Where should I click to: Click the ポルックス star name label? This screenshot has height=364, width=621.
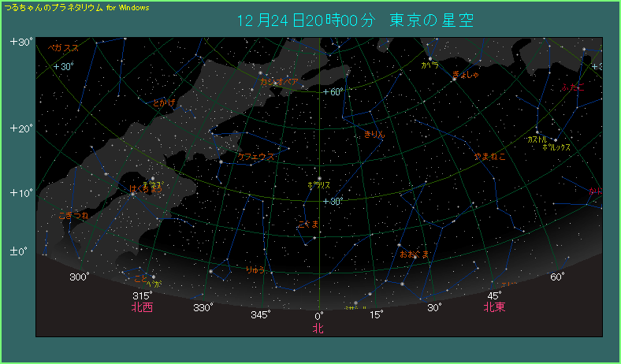click(556, 147)
